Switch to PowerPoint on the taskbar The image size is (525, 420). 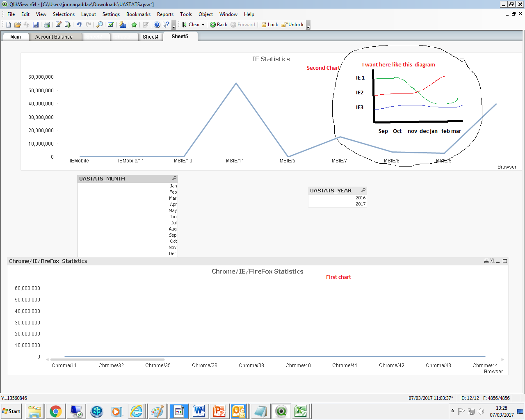coord(219,411)
